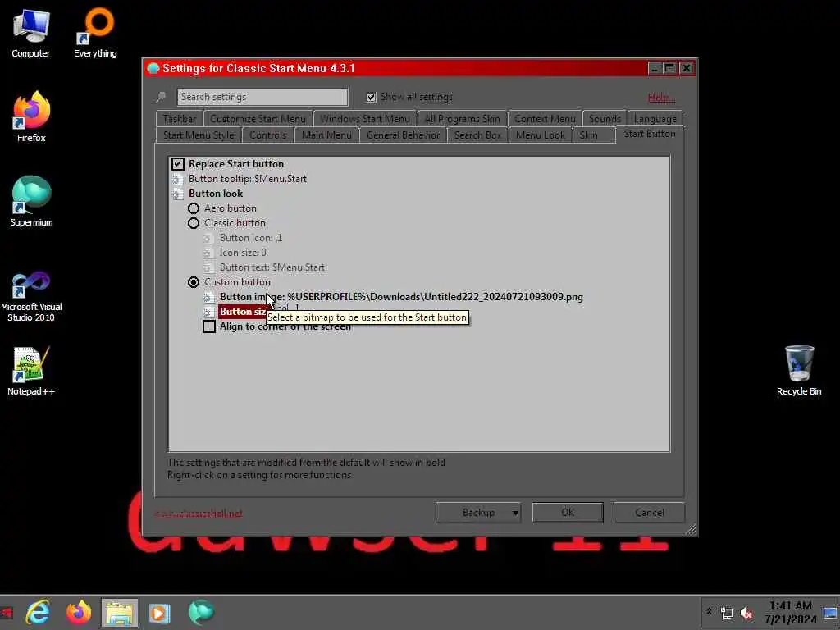The image size is (840, 630).
Task: Switch to General Behavior tab
Action: coord(403,135)
